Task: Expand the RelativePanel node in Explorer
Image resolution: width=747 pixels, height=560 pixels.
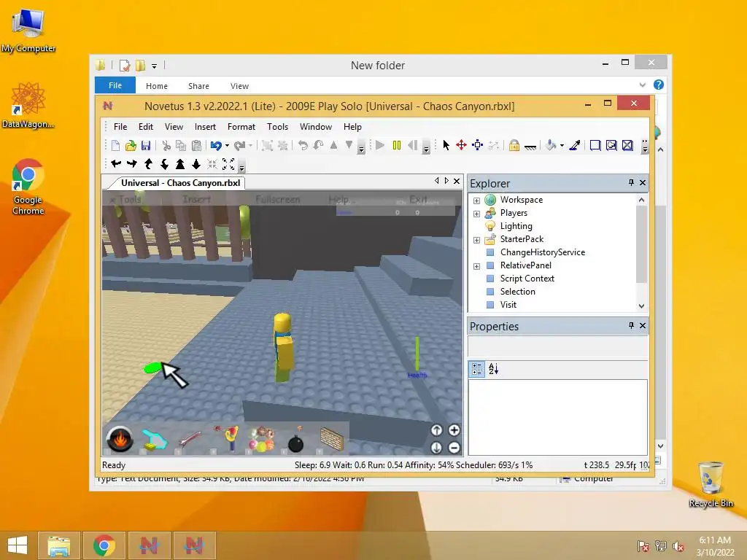Action: 476,266
